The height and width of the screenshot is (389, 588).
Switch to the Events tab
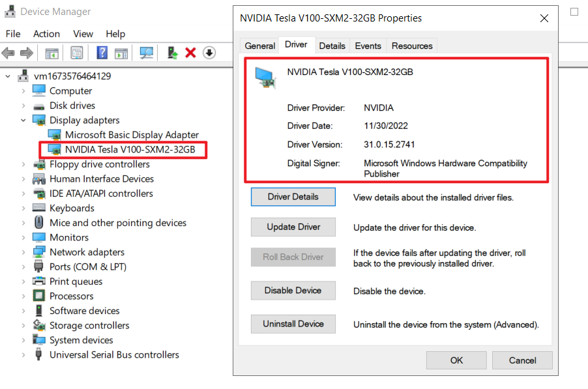[368, 46]
